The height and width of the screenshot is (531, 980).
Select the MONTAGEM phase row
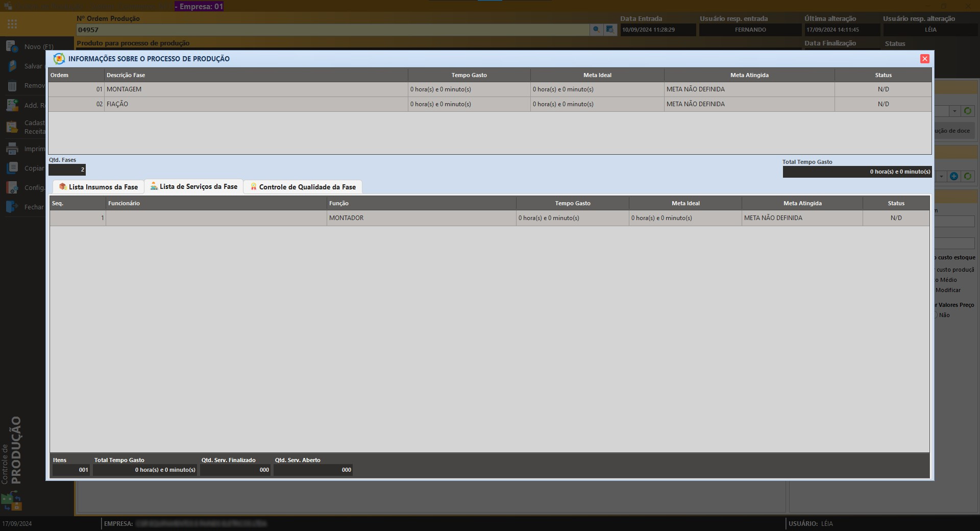[x=255, y=89]
